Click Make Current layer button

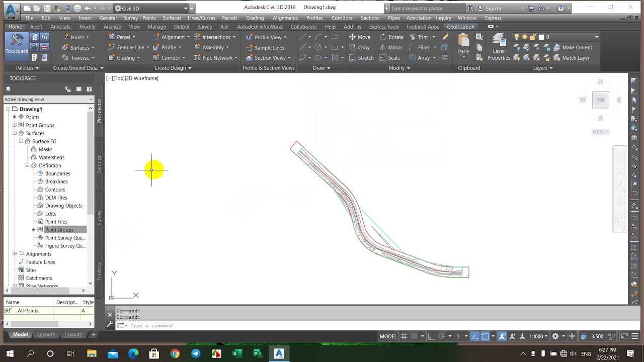pos(573,47)
